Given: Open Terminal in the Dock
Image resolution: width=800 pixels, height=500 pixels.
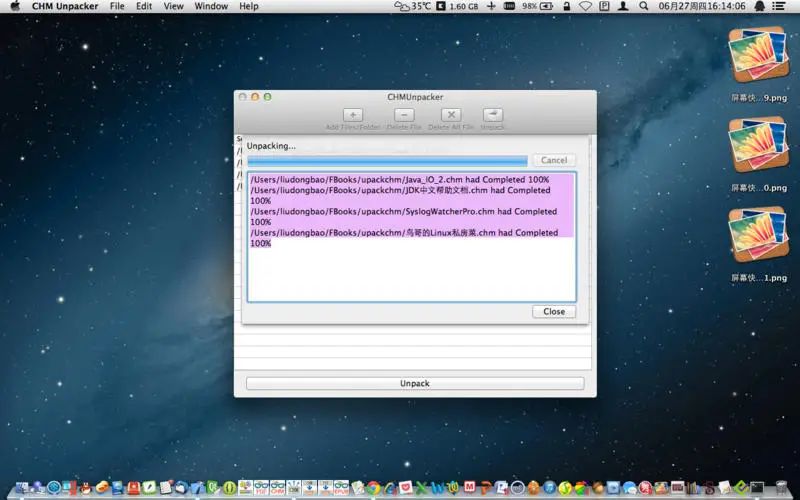Looking at the screenshot, I should 757,488.
